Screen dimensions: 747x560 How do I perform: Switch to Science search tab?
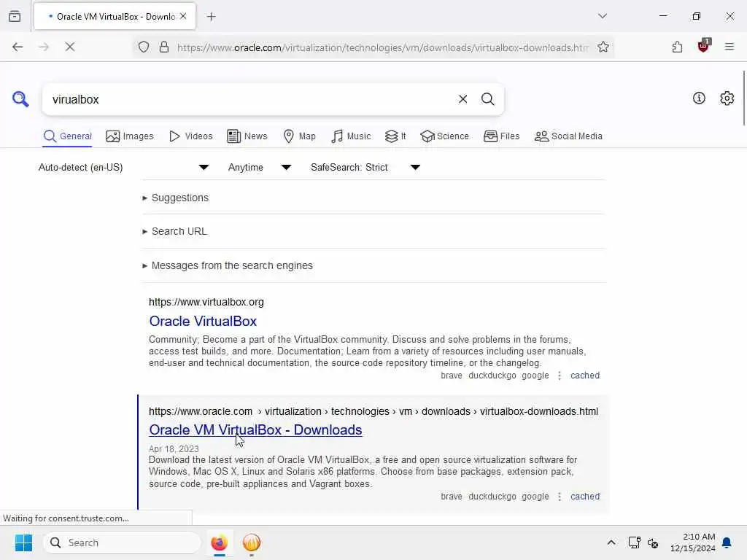444,136
